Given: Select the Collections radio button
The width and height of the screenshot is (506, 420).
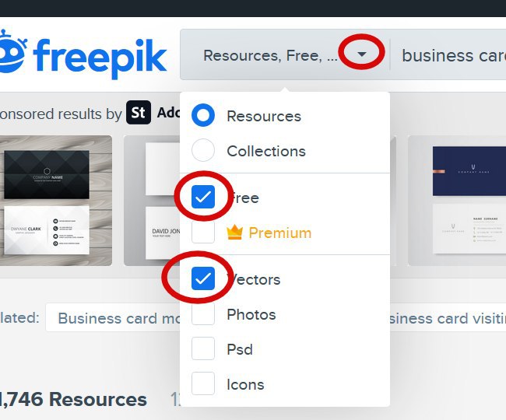Looking at the screenshot, I should tap(203, 150).
